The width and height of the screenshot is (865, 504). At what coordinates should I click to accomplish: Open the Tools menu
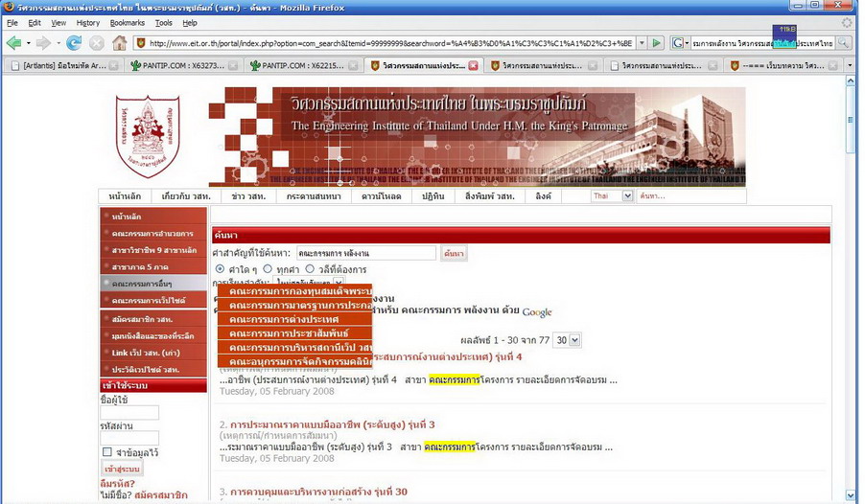click(x=163, y=23)
